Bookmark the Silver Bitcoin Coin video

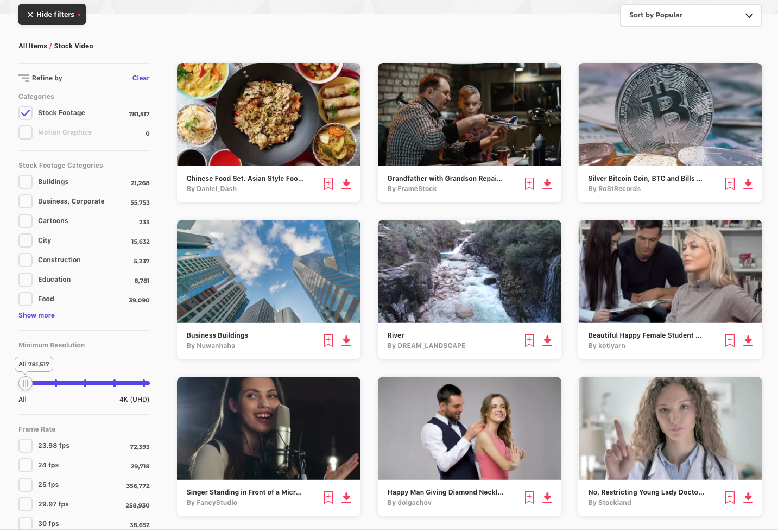730,183
